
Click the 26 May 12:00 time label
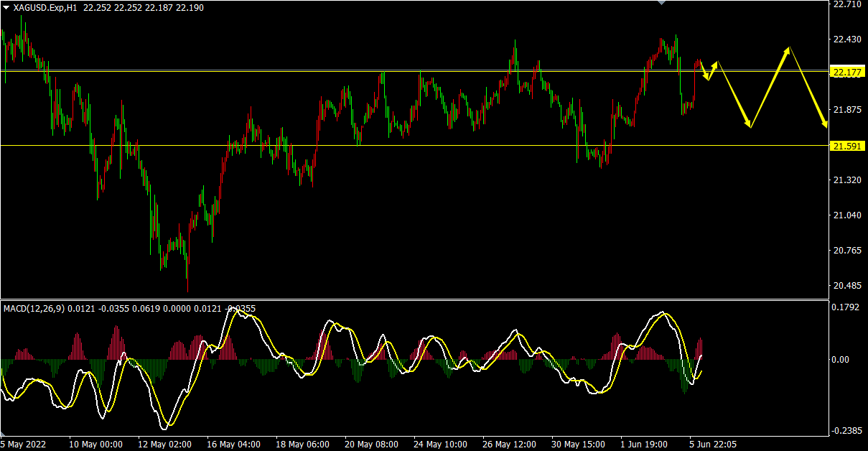tap(510, 445)
